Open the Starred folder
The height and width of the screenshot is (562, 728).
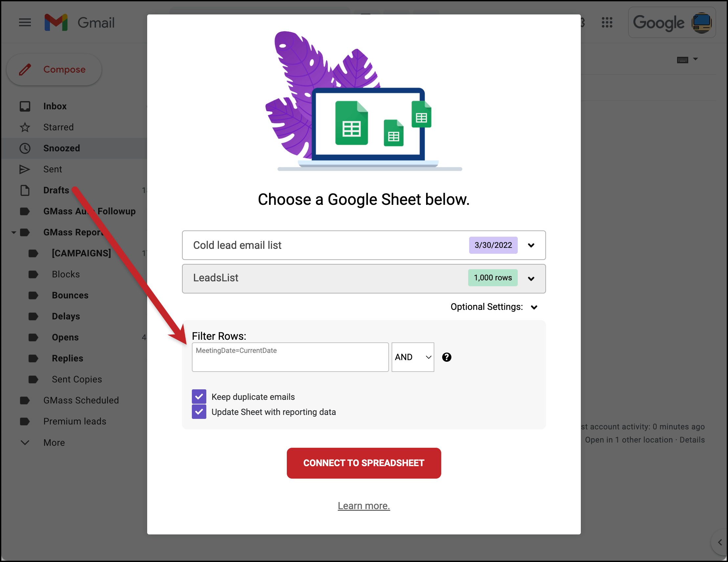coord(58,127)
